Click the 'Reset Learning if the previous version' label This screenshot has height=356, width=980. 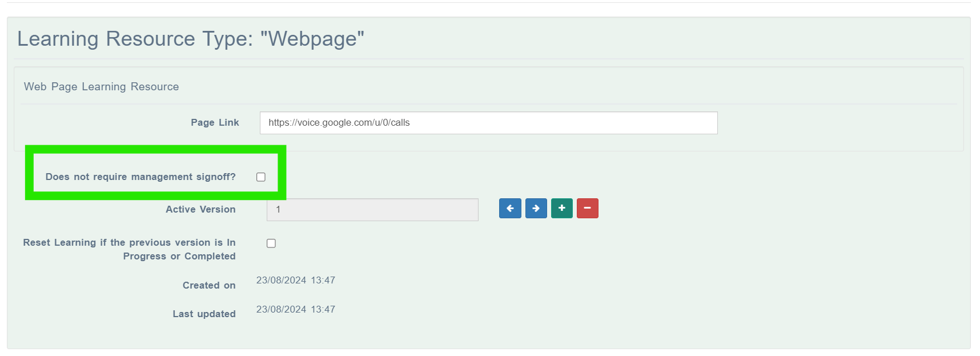pyautogui.click(x=129, y=249)
